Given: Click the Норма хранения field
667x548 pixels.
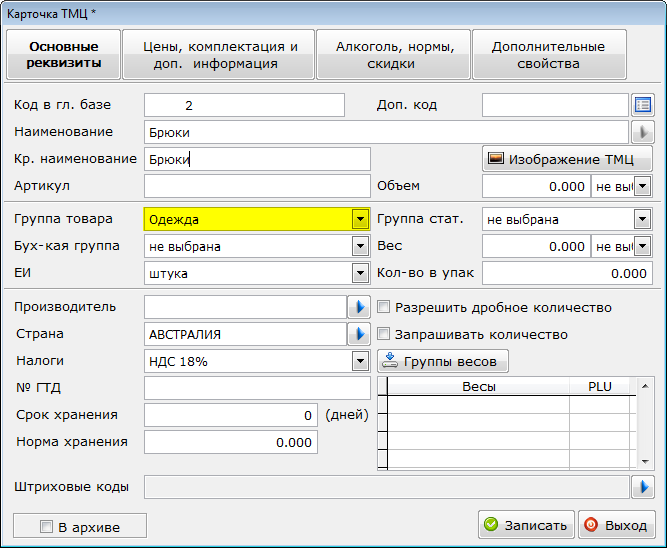Looking at the screenshot, I should 231,442.
